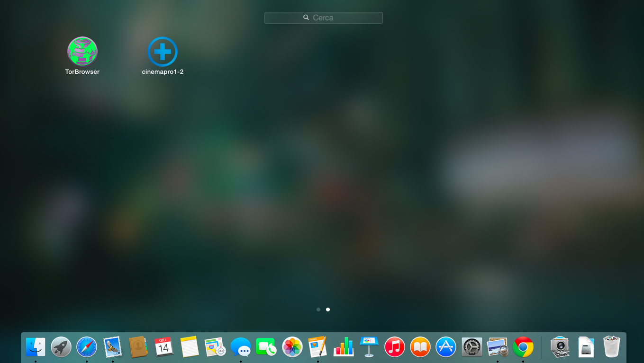Open Messages chat bubble icon

click(241, 347)
